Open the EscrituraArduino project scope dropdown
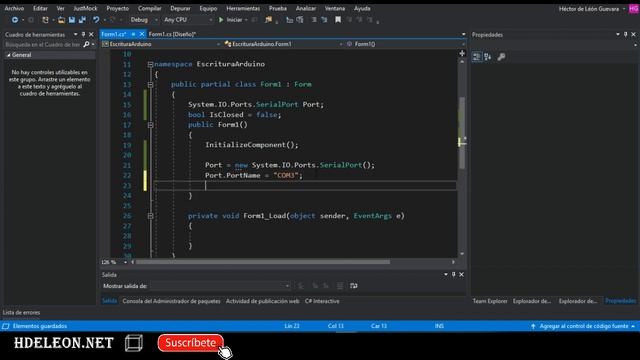 tap(162, 44)
